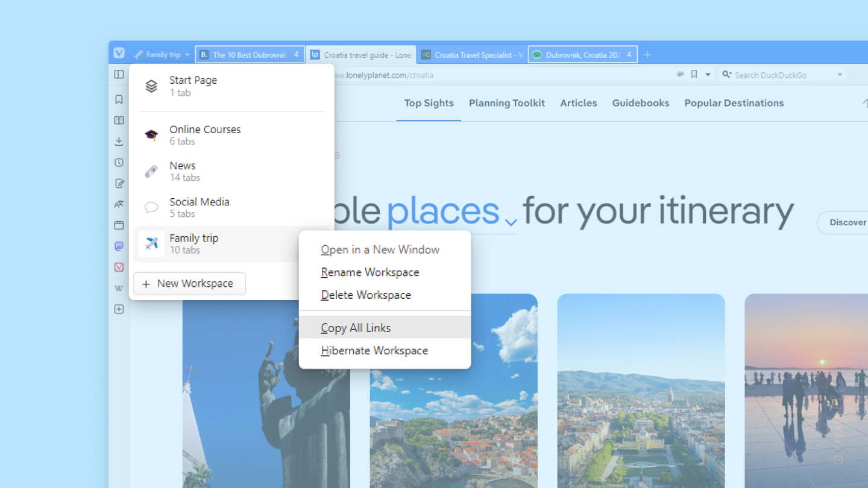Viewport: 868px width, 488px height.
Task: Click the New Workspace button
Action: [189, 284]
